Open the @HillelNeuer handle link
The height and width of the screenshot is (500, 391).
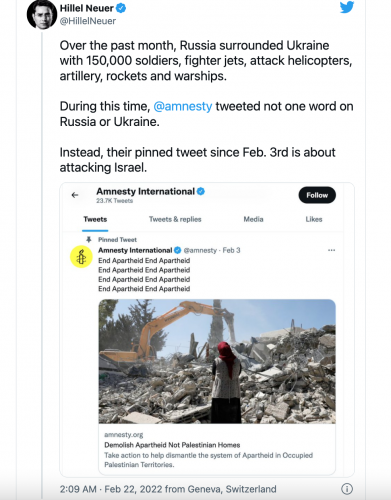coord(88,21)
